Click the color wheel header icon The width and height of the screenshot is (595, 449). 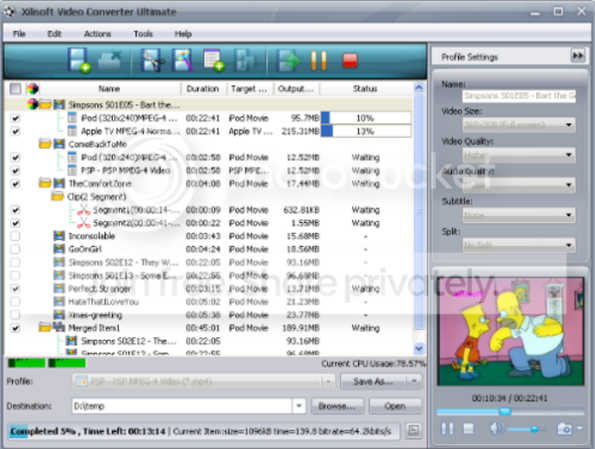(33, 88)
